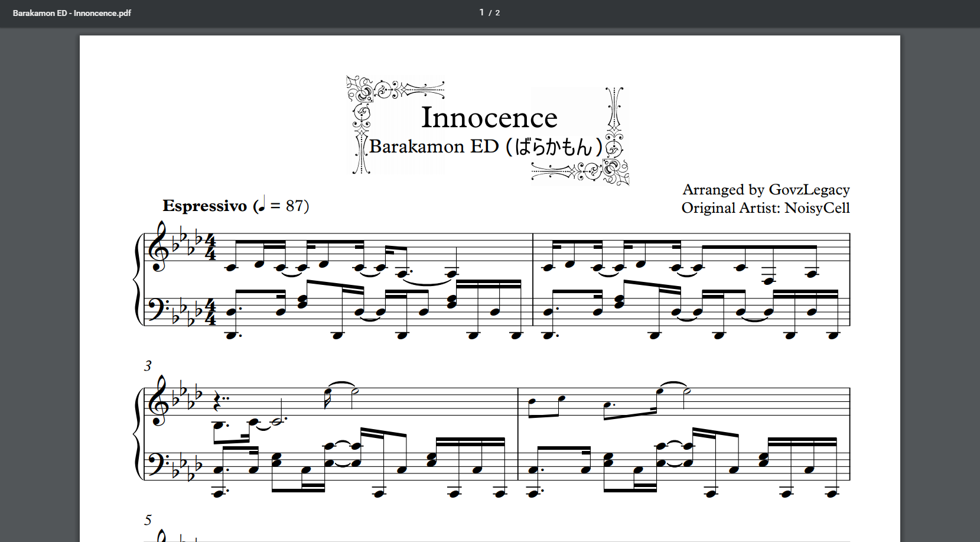The width and height of the screenshot is (980, 542).
Task: Click the "Arranged by GovzLegacy" credit
Action: tap(766, 190)
